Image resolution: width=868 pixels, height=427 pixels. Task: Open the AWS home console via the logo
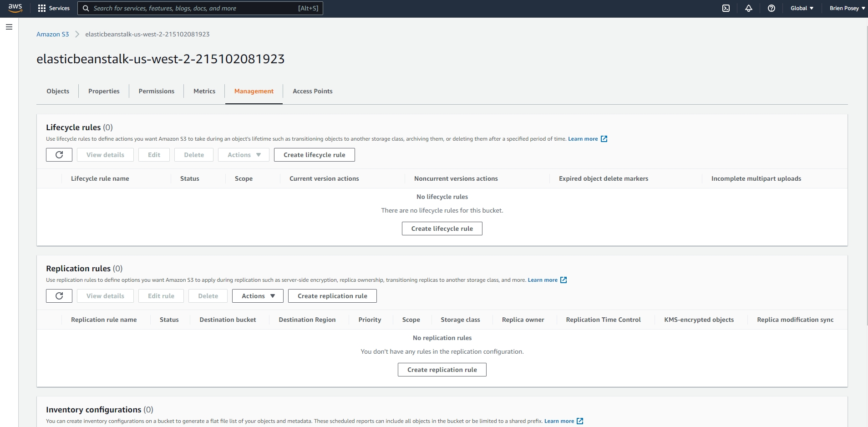[x=15, y=8]
